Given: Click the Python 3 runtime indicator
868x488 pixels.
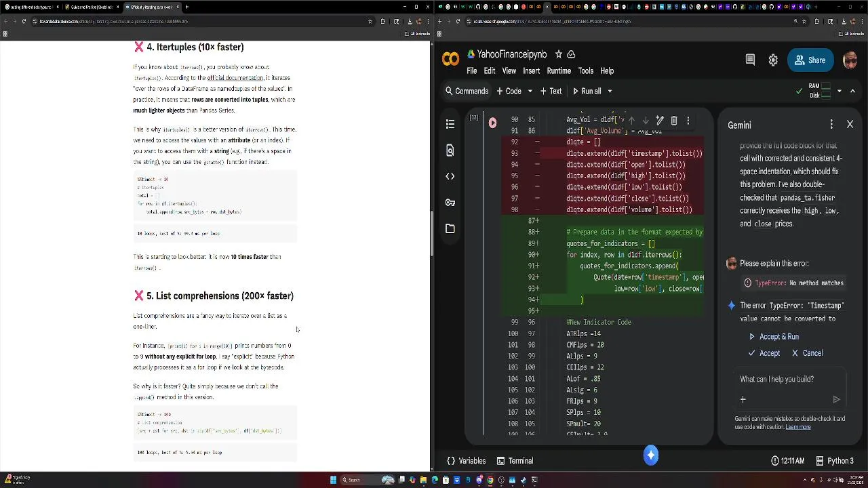Looking at the screenshot, I should (x=834, y=461).
